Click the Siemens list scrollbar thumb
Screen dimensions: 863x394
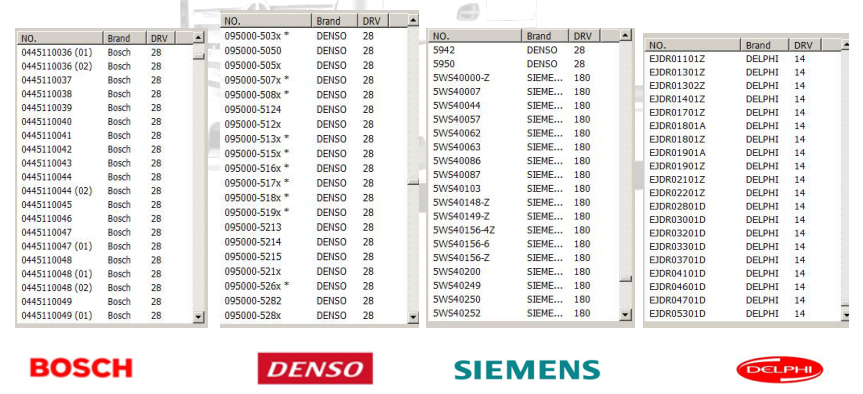tap(625, 279)
